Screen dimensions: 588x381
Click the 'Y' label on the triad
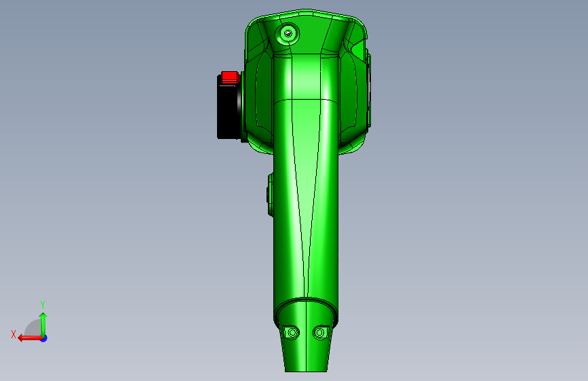click(x=43, y=305)
